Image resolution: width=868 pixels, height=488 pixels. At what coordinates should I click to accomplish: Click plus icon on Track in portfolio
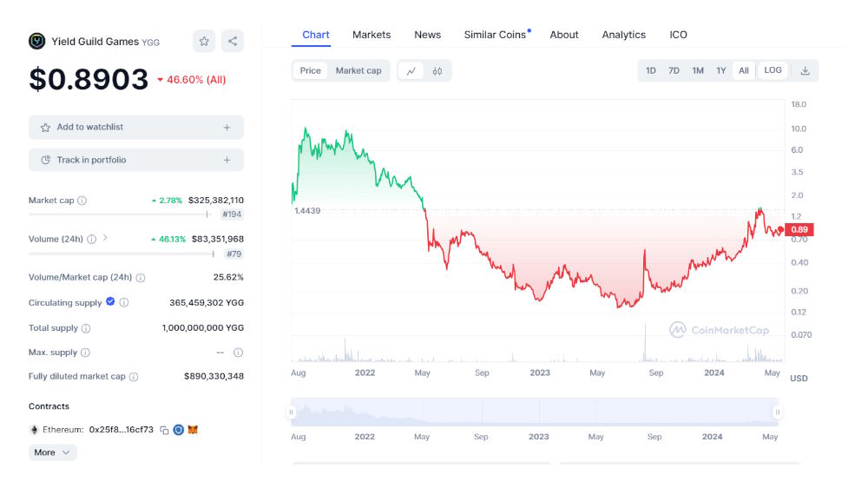(227, 160)
